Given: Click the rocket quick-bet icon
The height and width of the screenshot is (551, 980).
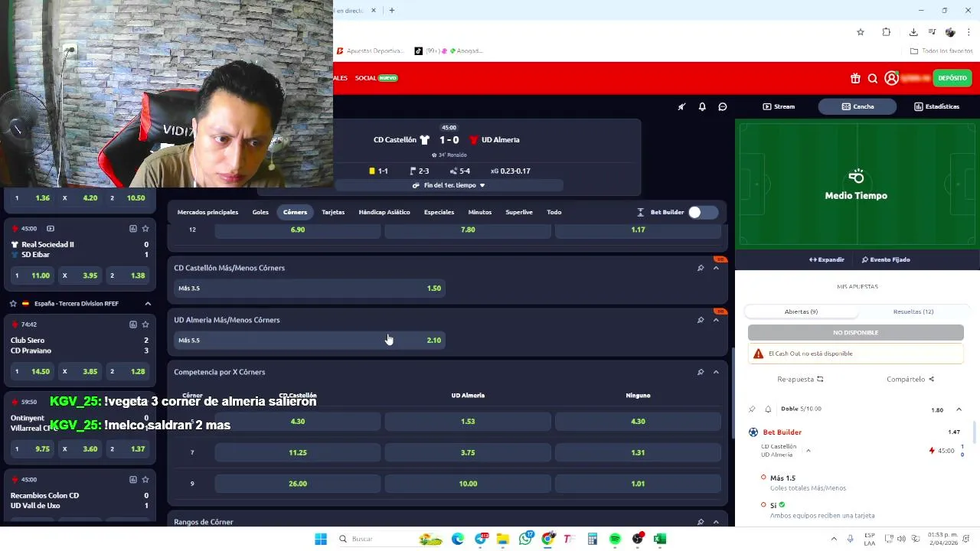Looking at the screenshot, I should point(681,106).
